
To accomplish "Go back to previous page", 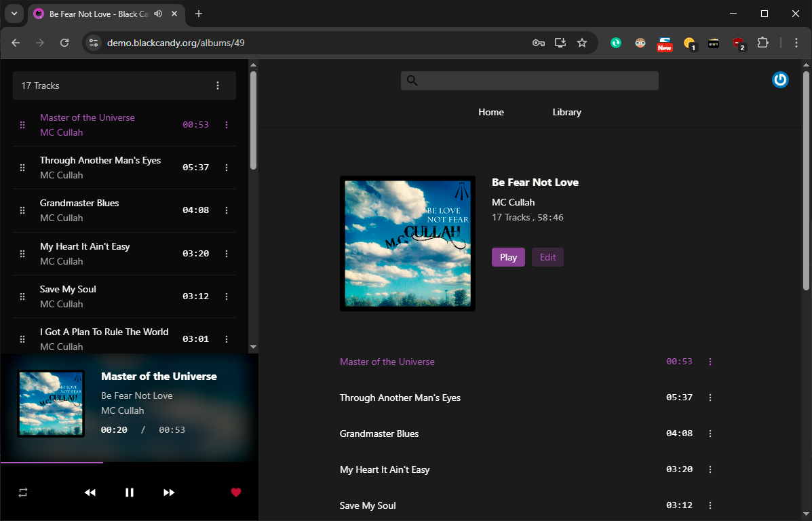I will (x=16, y=43).
